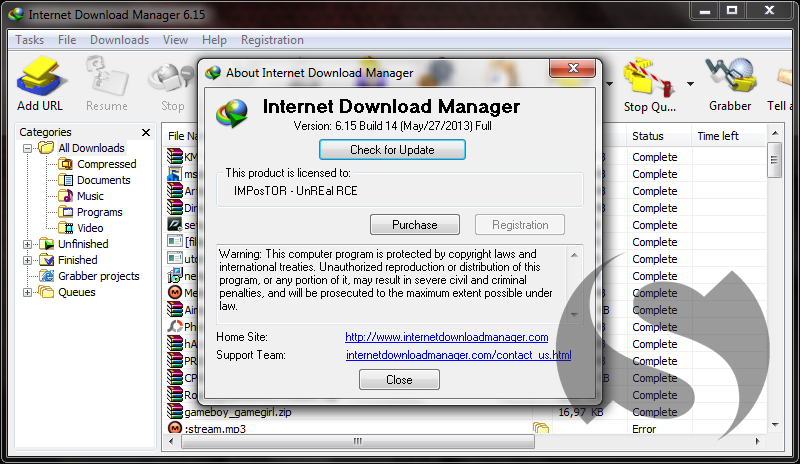This screenshot has width=800, height=464.
Task: Click the gameboy_gamegirl.zip archive icon
Action: coord(175,411)
